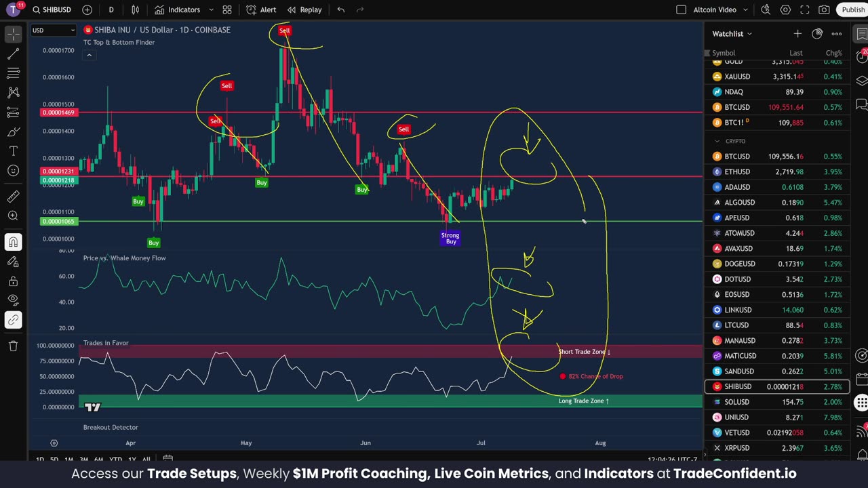Viewport: 868px width, 488px height.
Task: Select the text annotation tool
Action: pos(14,150)
